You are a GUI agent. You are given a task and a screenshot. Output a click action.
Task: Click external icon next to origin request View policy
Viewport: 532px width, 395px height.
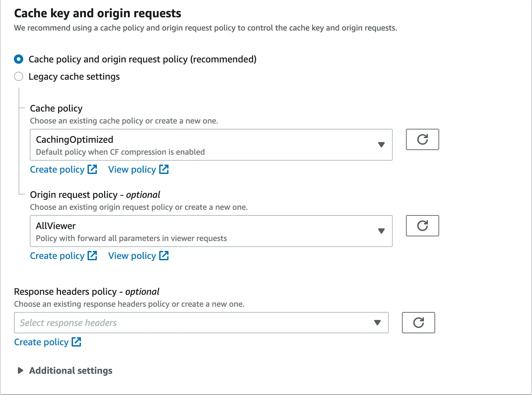164,256
